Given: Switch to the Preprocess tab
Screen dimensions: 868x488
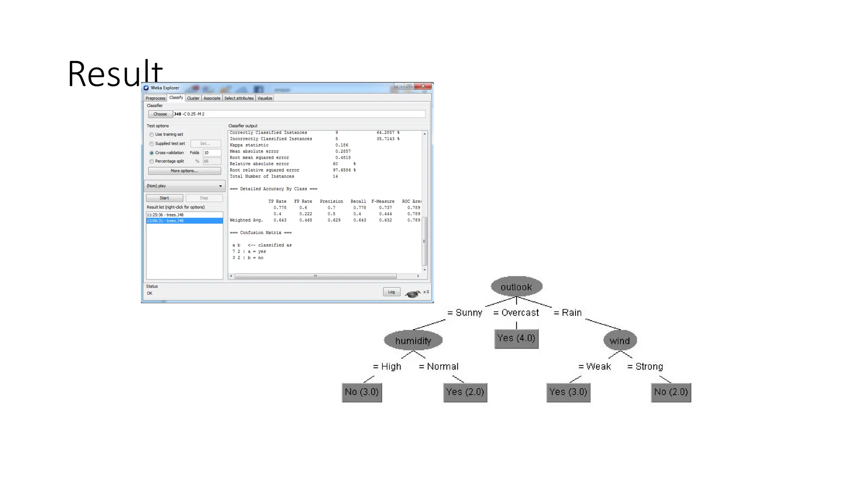Looking at the screenshot, I should 156,98.
